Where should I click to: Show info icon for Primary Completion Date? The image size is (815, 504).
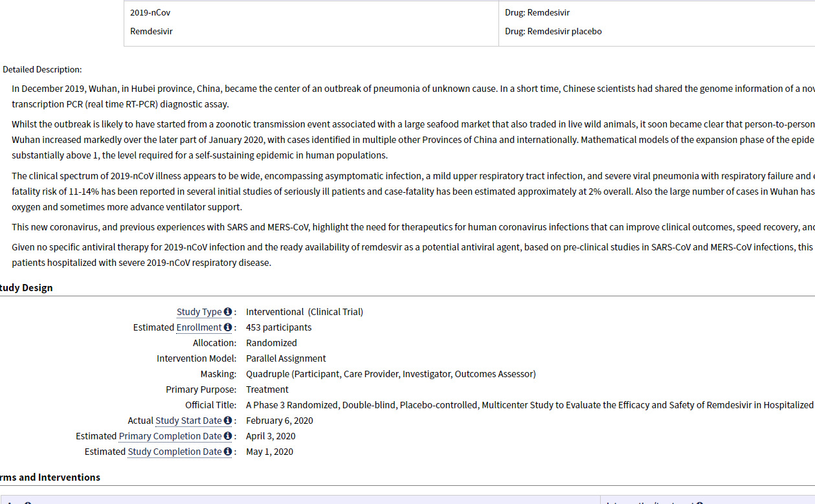click(x=228, y=436)
